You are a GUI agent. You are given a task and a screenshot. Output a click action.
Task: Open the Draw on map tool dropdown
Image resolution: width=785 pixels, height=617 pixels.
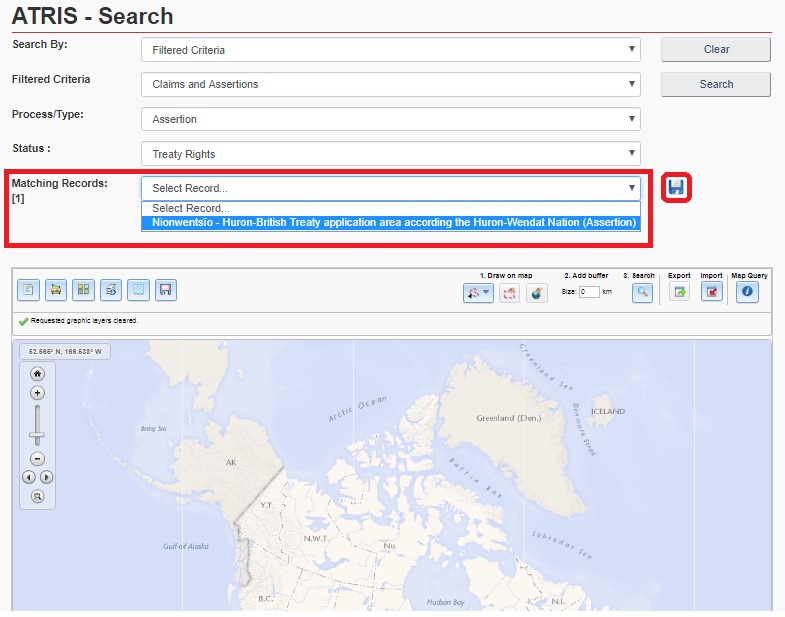(478, 293)
